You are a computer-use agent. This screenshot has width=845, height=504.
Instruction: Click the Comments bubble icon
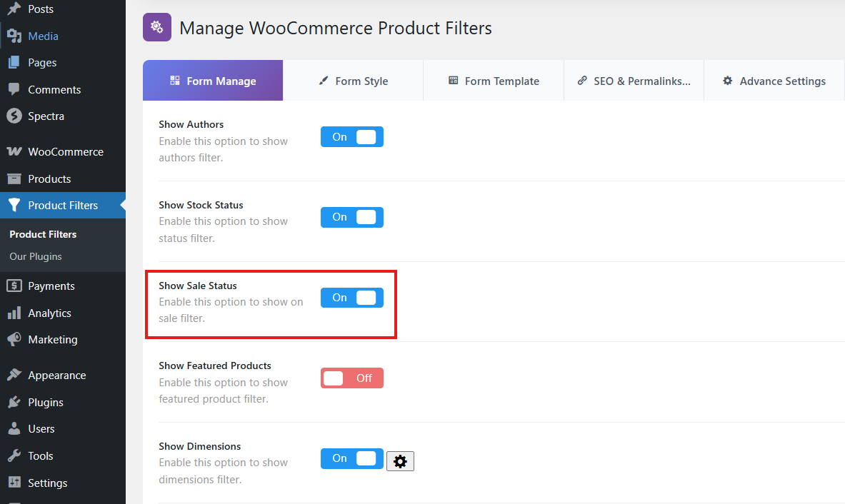click(14, 89)
